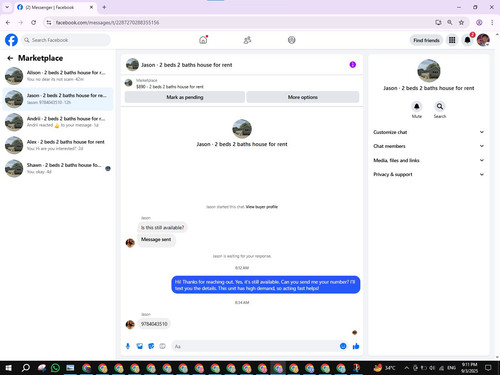This screenshot has height=375, width=500.
Task: Open Shawn's house for rent conversation
Action: 58,168
